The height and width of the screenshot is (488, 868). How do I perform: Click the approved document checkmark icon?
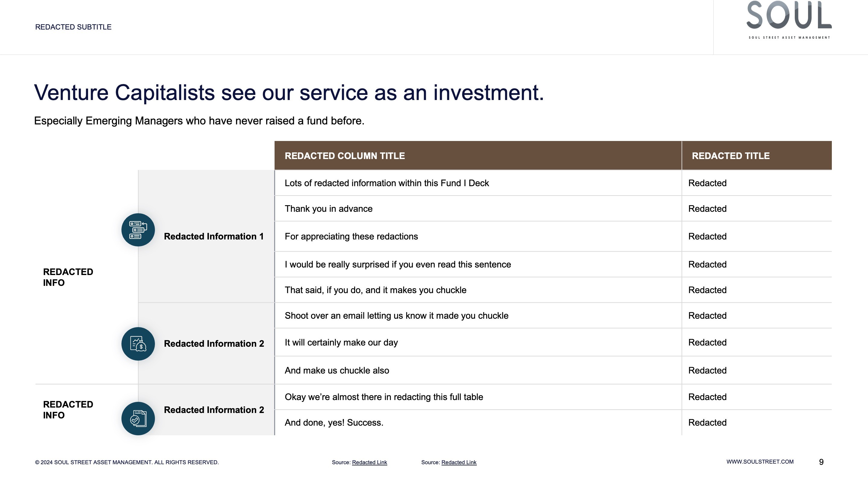pyautogui.click(x=138, y=419)
